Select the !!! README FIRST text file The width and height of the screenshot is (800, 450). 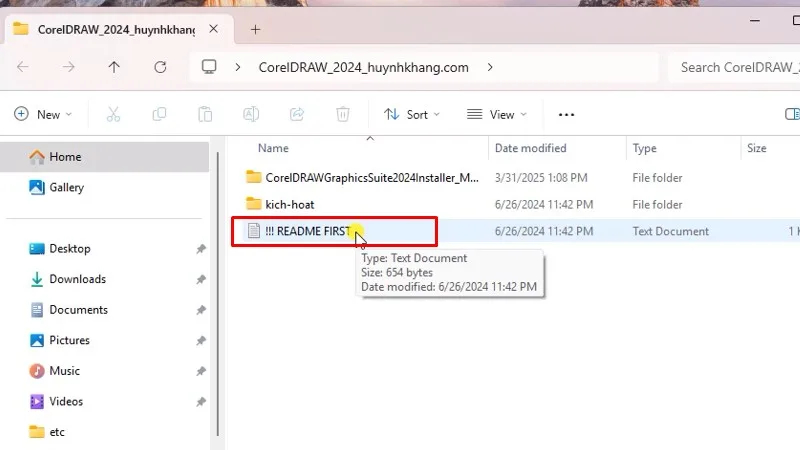coord(308,231)
